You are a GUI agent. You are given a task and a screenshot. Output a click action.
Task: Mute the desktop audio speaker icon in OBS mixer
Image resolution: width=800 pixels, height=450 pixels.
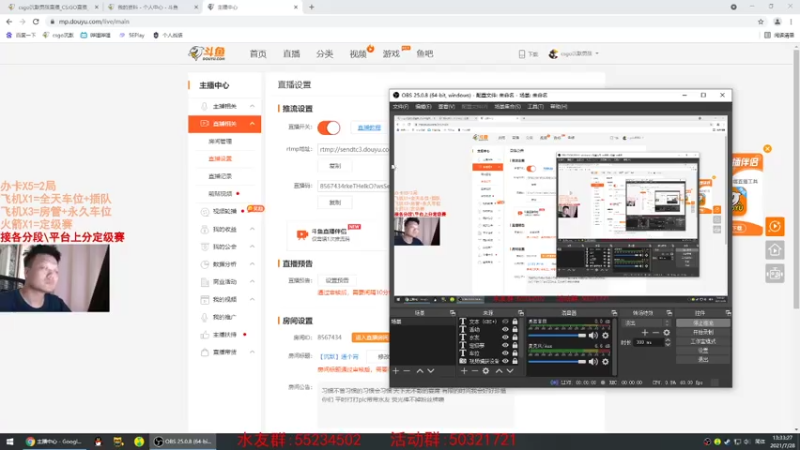click(593, 335)
